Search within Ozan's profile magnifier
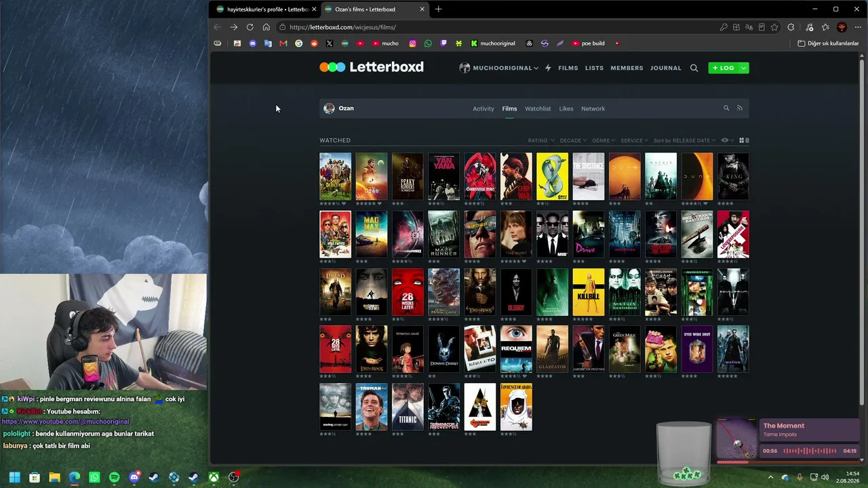 point(726,108)
